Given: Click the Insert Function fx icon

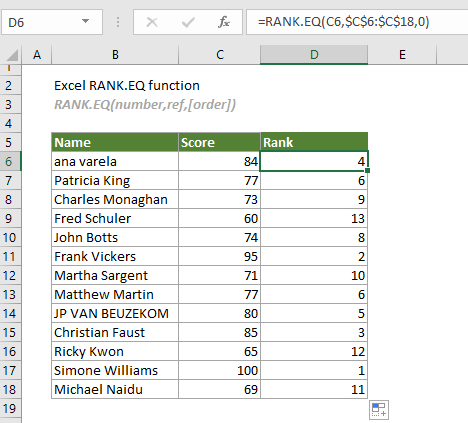Looking at the screenshot, I should [x=224, y=22].
